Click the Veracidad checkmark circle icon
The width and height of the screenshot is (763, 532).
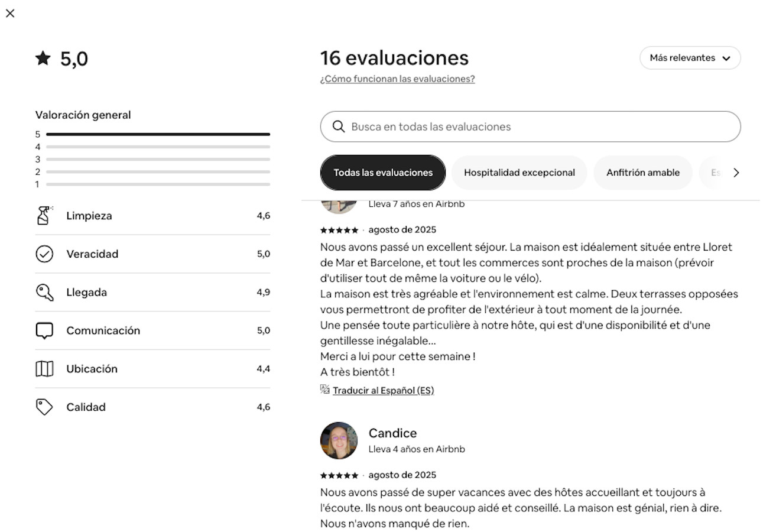pyautogui.click(x=44, y=254)
